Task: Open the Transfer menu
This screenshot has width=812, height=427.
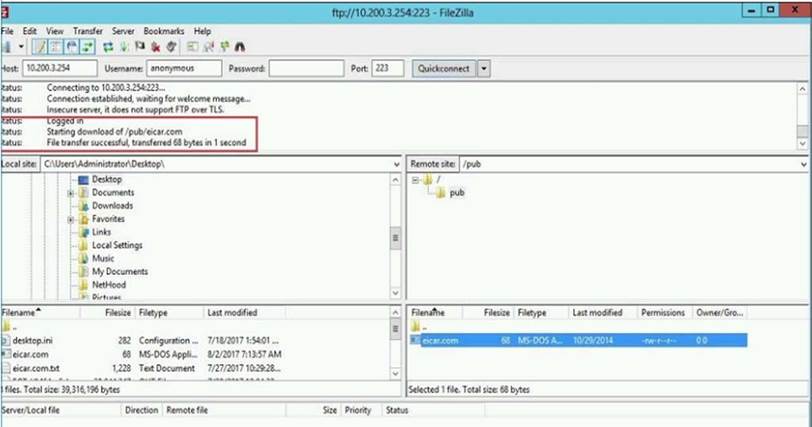Action: [x=88, y=31]
